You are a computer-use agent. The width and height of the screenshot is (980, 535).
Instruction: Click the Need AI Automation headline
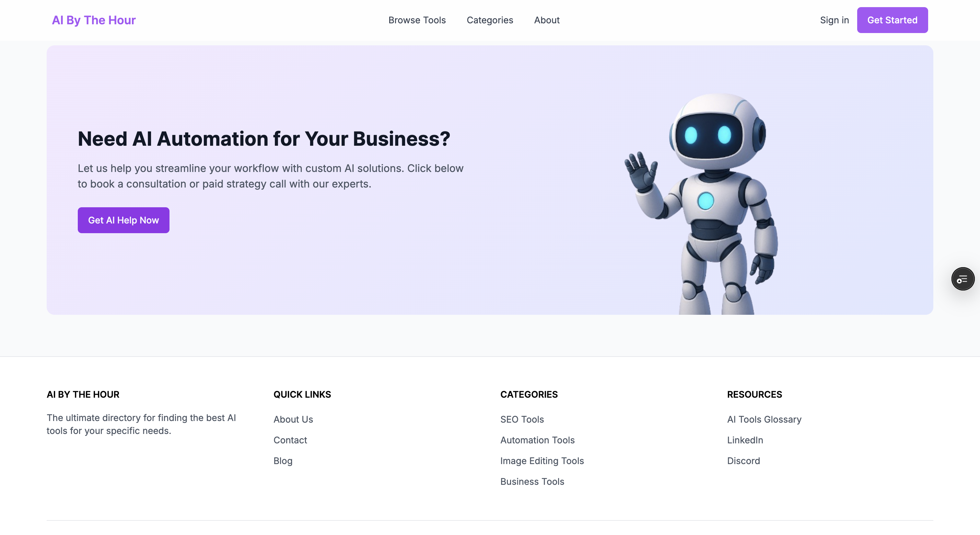(264, 138)
